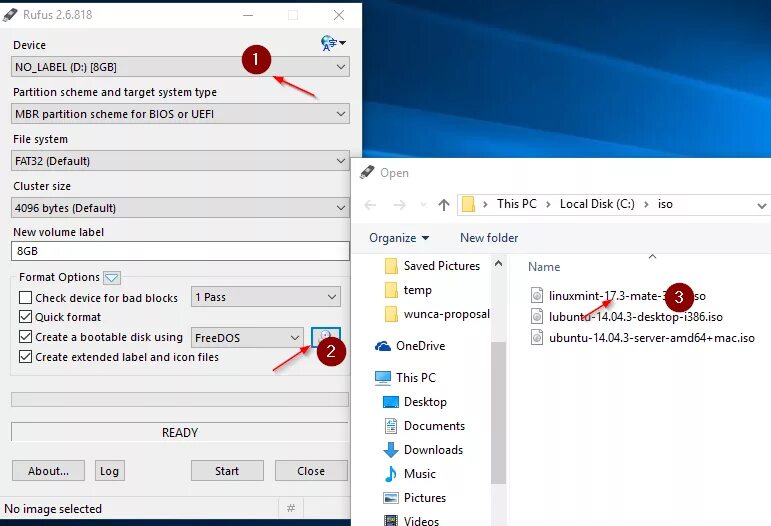Click the temp folder label in sidebar

pos(417,290)
